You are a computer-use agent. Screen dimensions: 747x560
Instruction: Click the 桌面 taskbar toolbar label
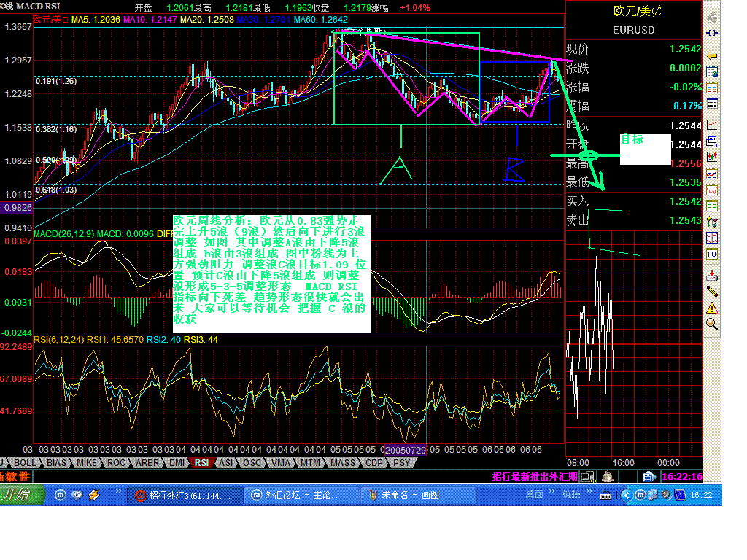coord(534,494)
